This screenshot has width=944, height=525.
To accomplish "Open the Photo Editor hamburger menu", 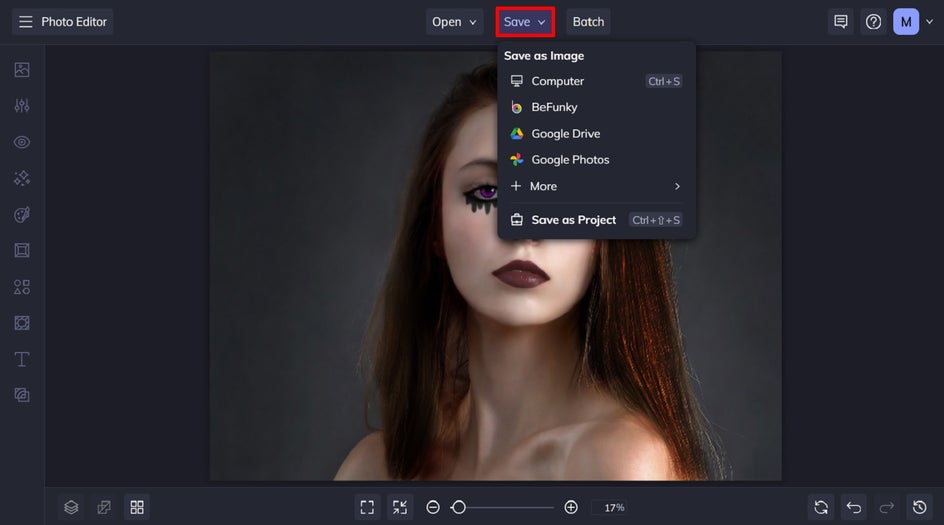I will coord(25,22).
